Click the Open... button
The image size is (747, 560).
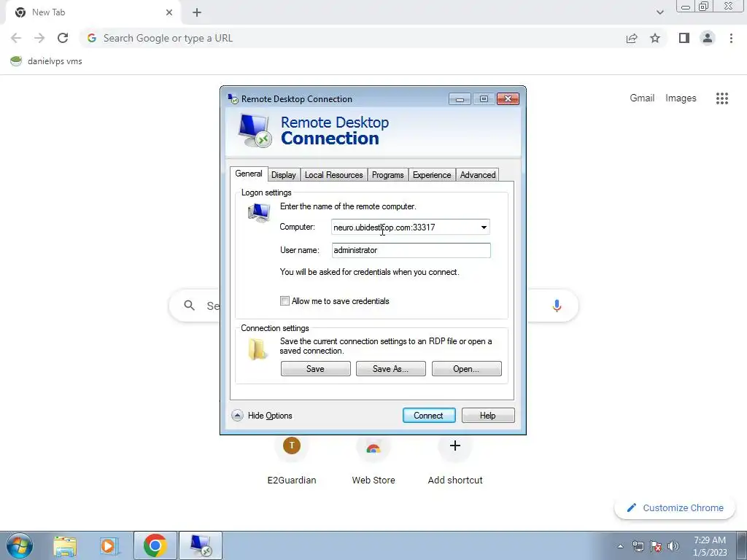coord(466,368)
